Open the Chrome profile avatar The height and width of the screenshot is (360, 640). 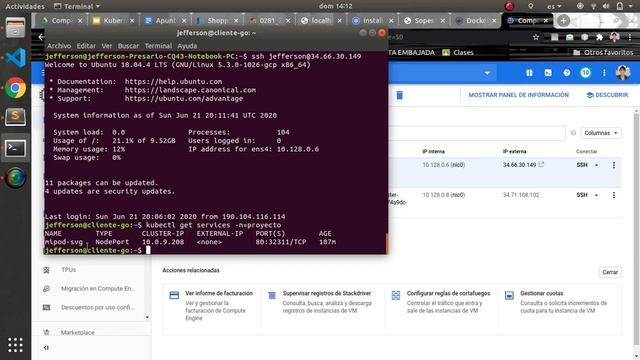(x=615, y=37)
